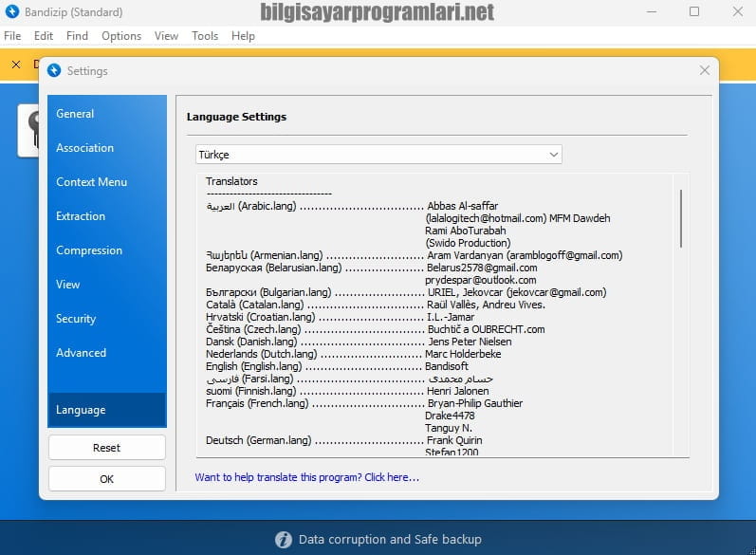Click the Drake4478 translator name

[450, 416]
